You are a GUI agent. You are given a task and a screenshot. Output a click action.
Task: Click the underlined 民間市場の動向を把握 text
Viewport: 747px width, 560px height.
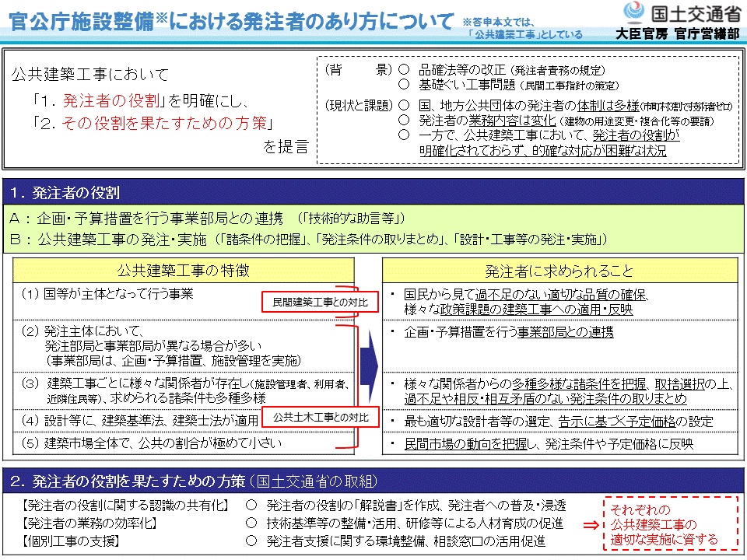pos(465,444)
